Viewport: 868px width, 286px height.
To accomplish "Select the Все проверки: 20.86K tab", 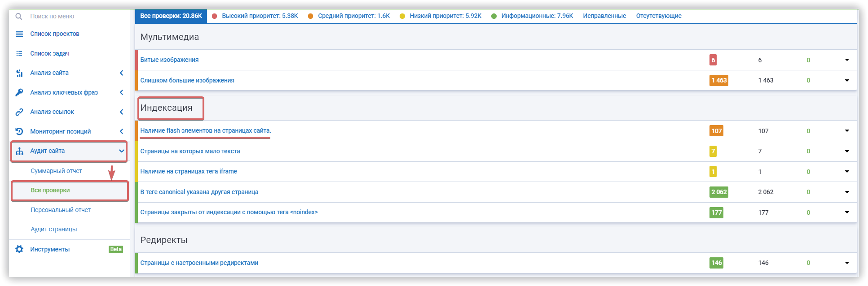I will click(171, 16).
